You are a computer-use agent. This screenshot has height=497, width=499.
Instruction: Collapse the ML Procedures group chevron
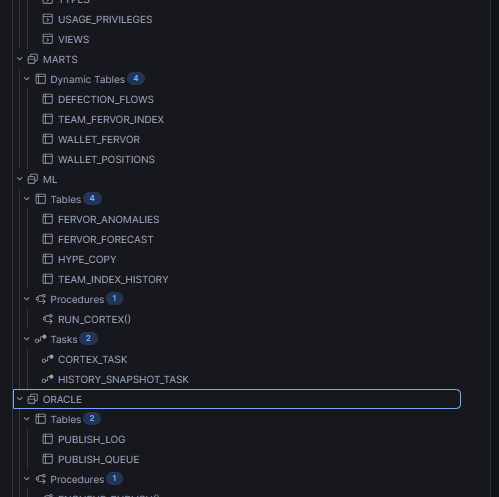click(27, 299)
